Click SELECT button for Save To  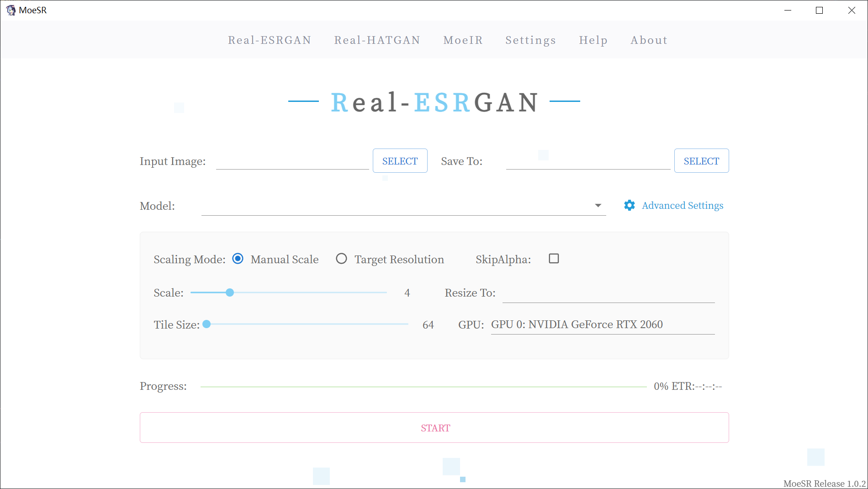[701, 161]
